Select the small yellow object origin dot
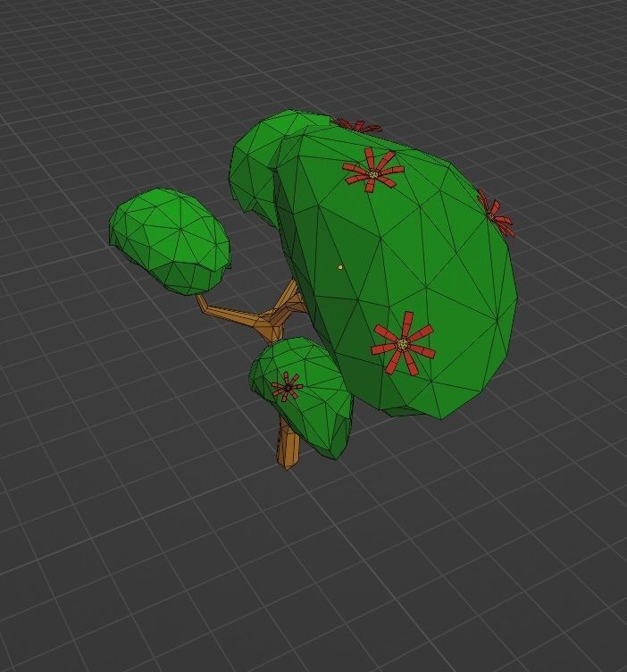The height and width of the screenshot is (672, 627). click(340, 267)
